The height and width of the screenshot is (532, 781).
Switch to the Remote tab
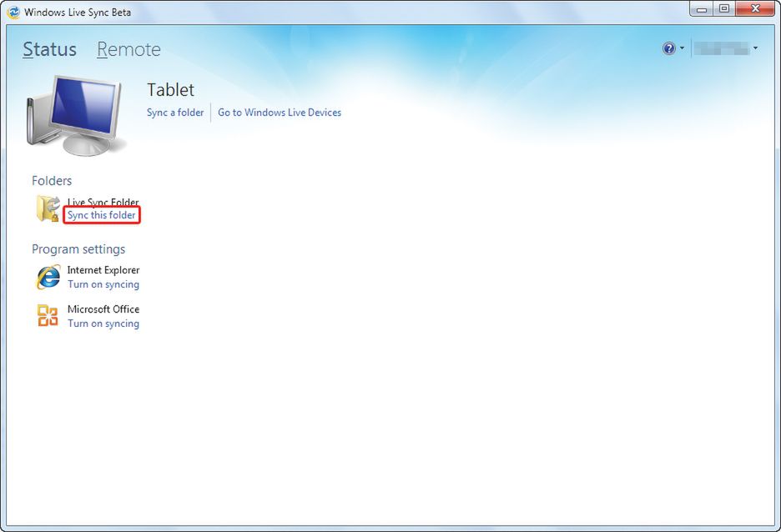(x=128, y=49)
